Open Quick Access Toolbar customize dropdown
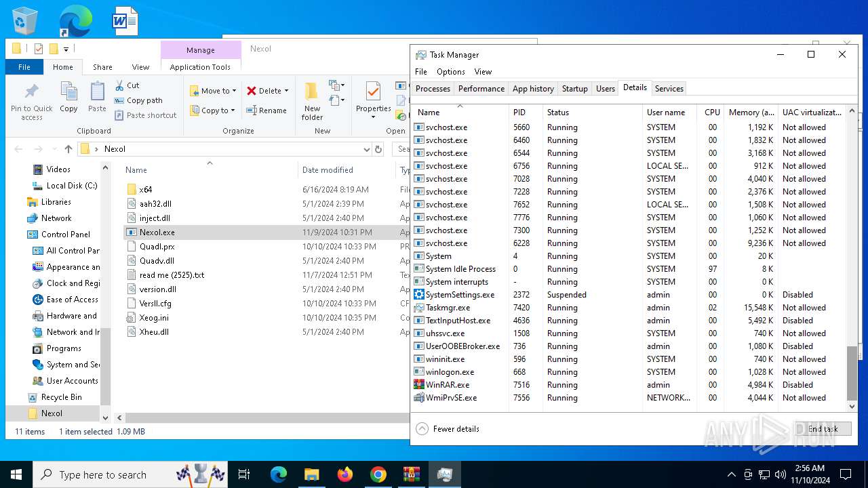Viewport: 868px width, 488px height. 66,49
